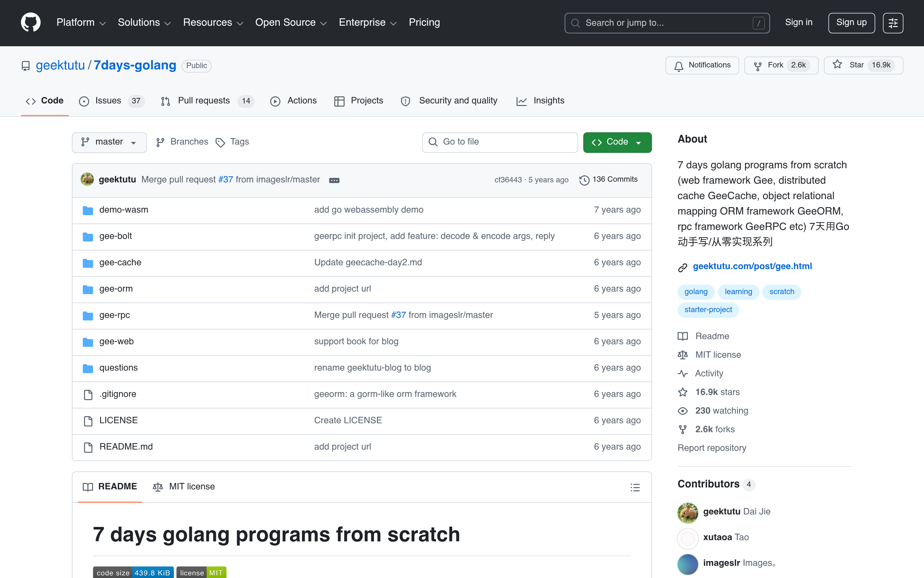The height and width of the screenshot is (578, 924).
Task: Open 'Update geecache-day2.md' commit message
Action: (368, 263)
